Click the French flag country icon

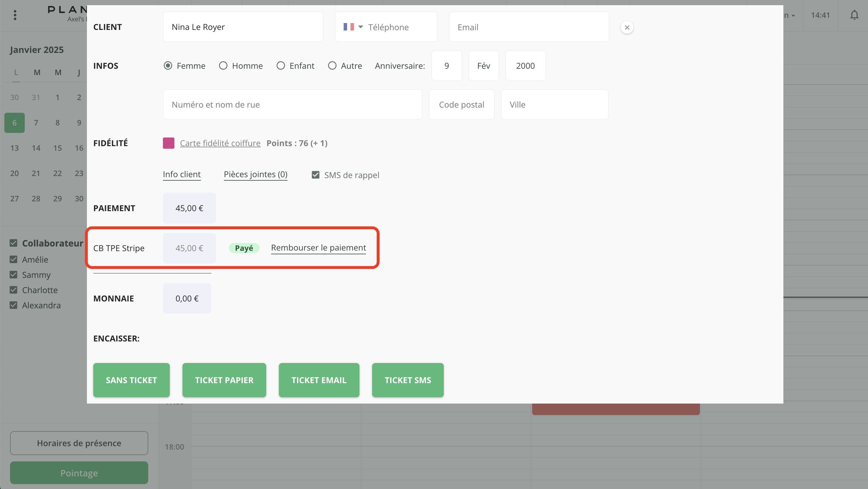pyautogui.click(x=349, y=27)
